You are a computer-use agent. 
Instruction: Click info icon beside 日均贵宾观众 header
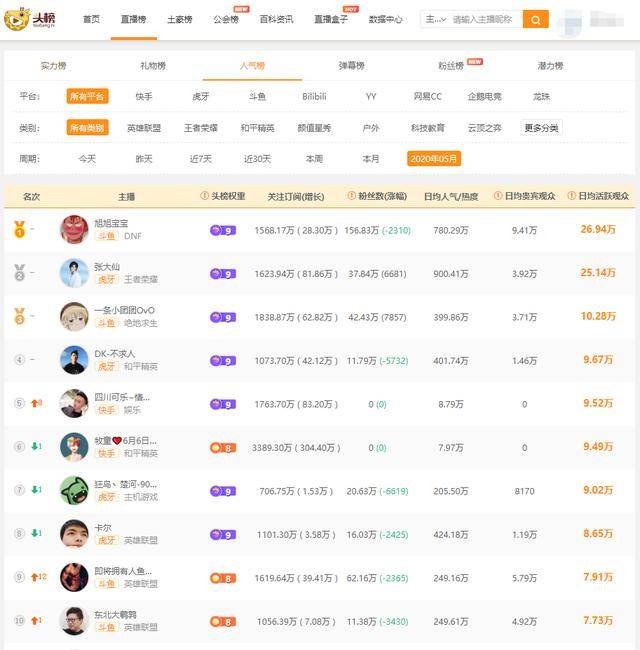point(498,196)
